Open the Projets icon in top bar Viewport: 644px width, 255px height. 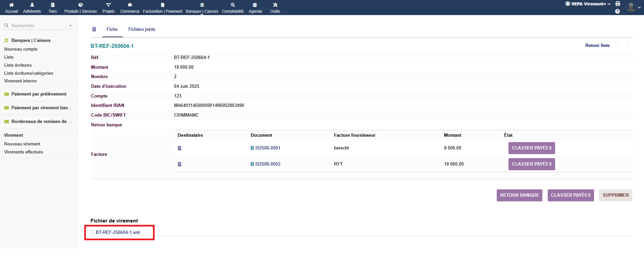click(108, 5)
